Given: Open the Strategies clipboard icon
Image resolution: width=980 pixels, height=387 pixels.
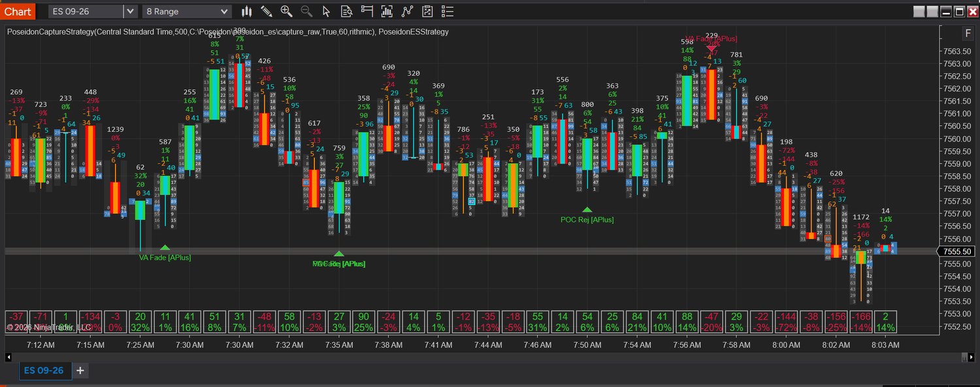Looking at the screenshot, I should tap(427, 11).
